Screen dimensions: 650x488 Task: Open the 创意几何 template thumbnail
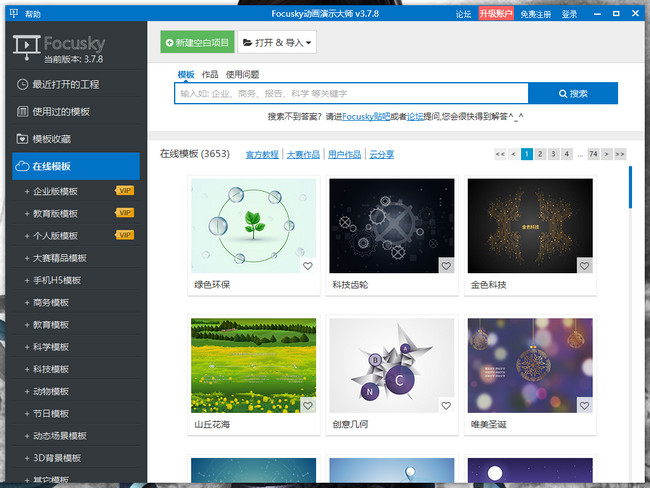(392, 365)
